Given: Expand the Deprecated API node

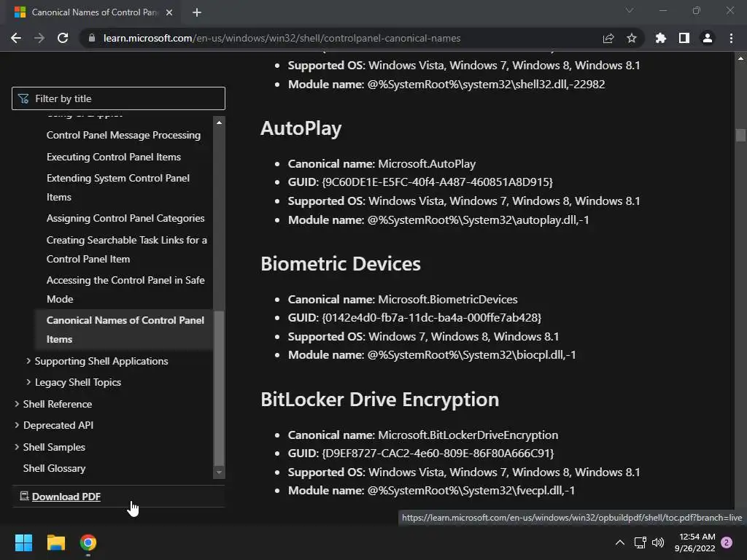Looking at the screenshot, I should (x=17, y=425).
